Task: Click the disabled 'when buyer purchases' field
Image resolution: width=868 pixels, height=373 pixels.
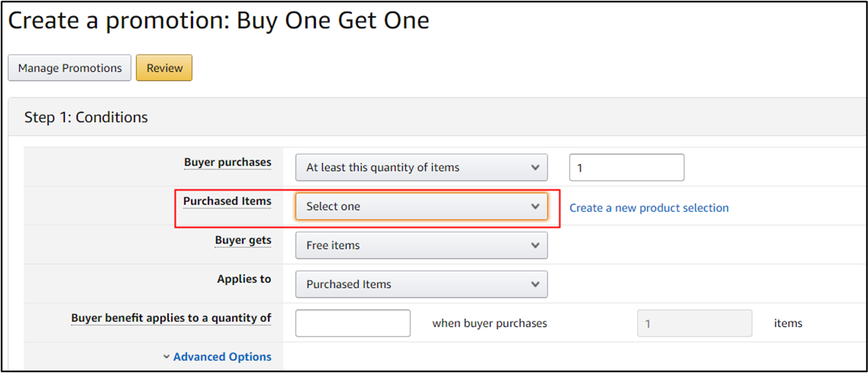Action: 694,323
